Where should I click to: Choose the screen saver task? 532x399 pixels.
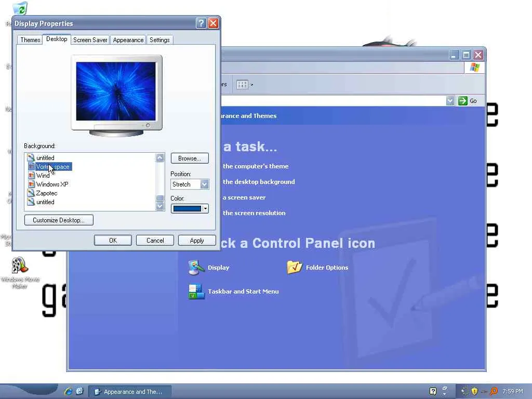click(244, 197)
